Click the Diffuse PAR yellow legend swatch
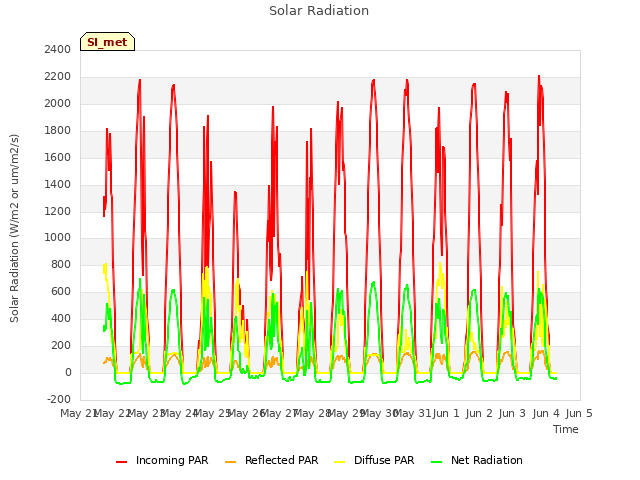Image resolution: width=640 pixels, height=480 pixels. click(339, 462)
